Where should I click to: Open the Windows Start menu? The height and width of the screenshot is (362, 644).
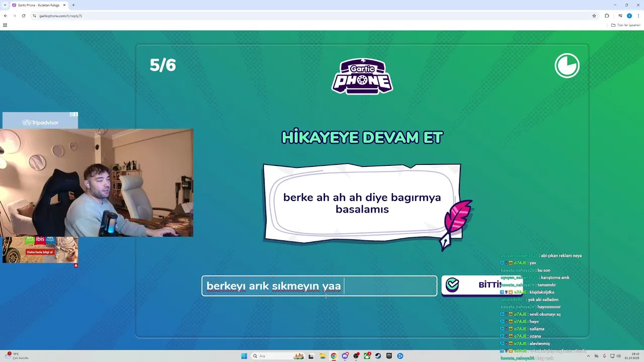click(x=244, y=356)
